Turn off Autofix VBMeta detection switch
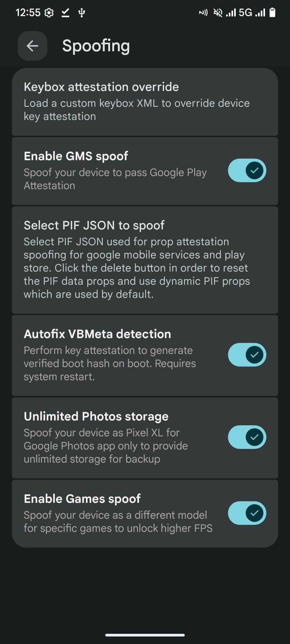Image resolution: width=290 pixels, height=644 pixels. [x=247, y=355]
